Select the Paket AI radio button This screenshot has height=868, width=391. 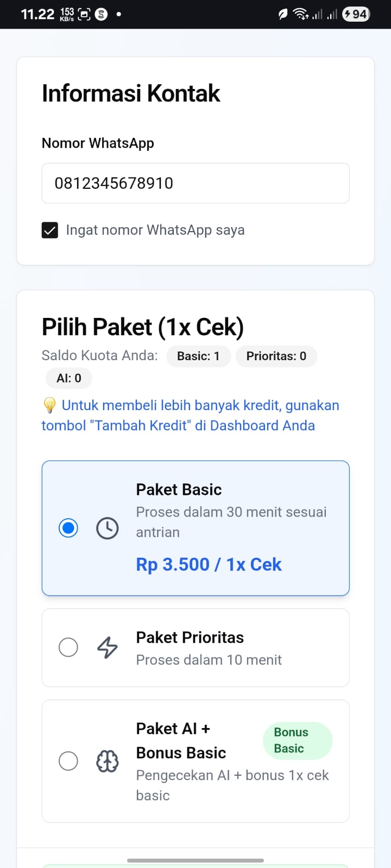click(68, 761)
